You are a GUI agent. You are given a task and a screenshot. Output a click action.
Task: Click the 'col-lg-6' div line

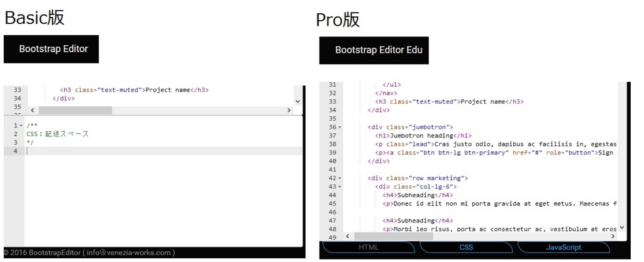[x=416, y=187]
